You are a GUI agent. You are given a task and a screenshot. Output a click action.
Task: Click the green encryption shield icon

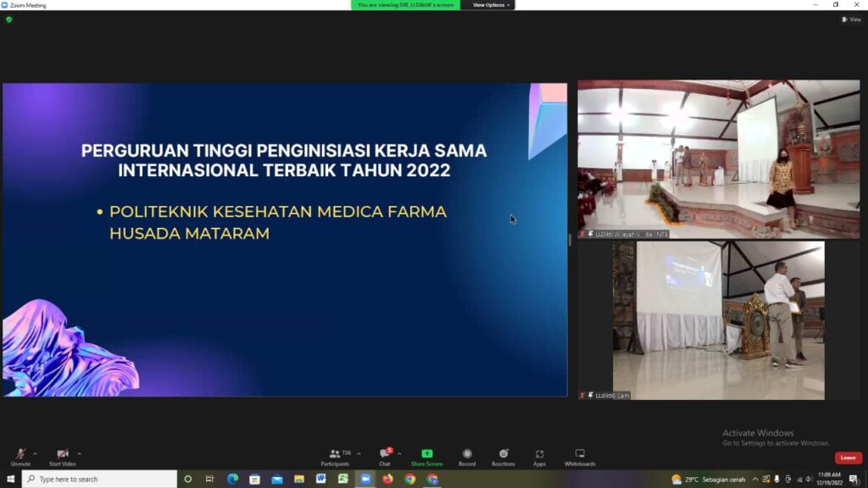click(x=9, y=19)
